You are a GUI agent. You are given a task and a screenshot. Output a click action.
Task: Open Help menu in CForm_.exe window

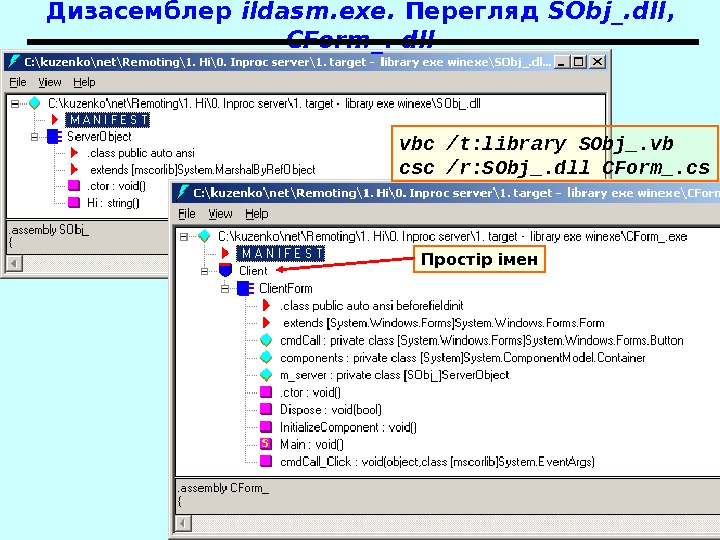click(x=257, y=214)
